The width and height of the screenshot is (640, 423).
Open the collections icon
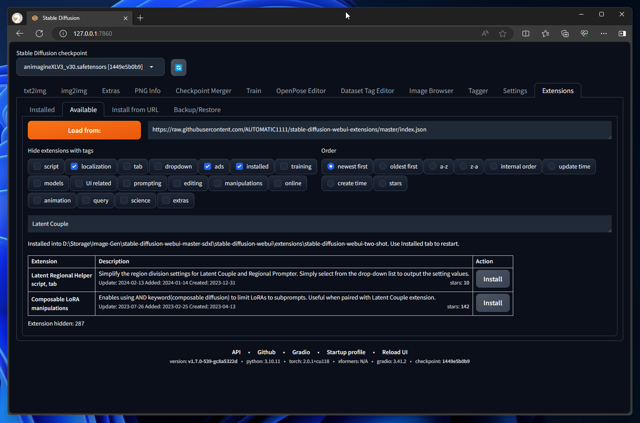(565, 33)
